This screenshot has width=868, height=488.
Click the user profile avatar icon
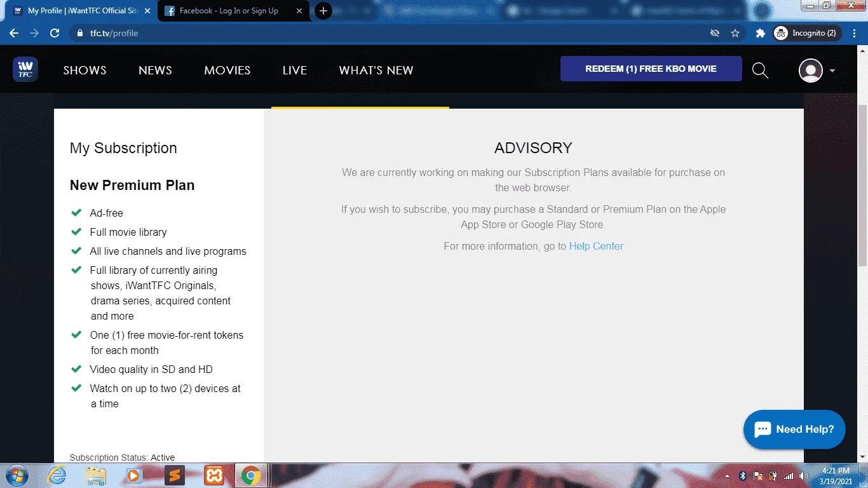[811, 71]
